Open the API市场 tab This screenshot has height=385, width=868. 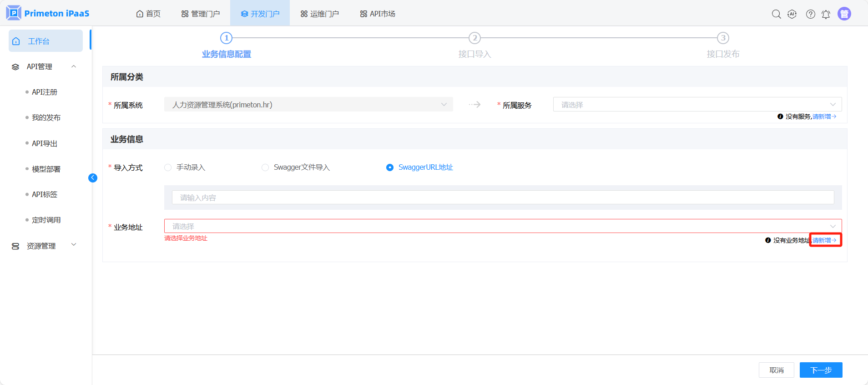(378, 14)
